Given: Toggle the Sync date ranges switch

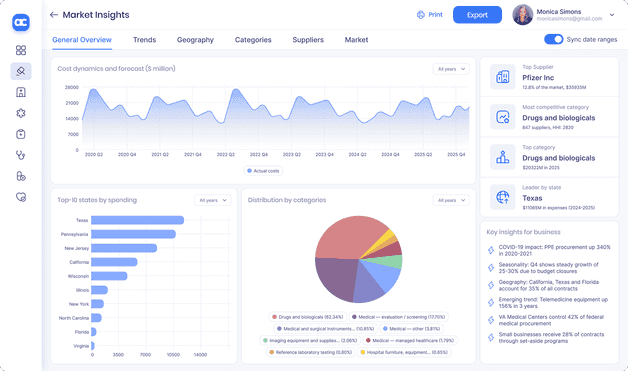Looking at the screenshot, I should coord(554,39).
